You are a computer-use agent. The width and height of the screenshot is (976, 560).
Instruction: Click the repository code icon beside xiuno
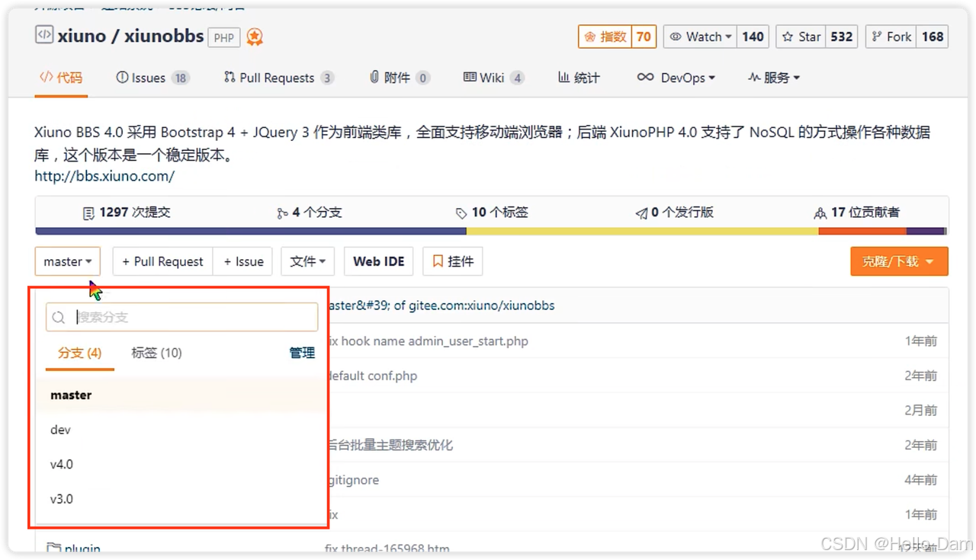pyautogui.click(x=44, y=35)
